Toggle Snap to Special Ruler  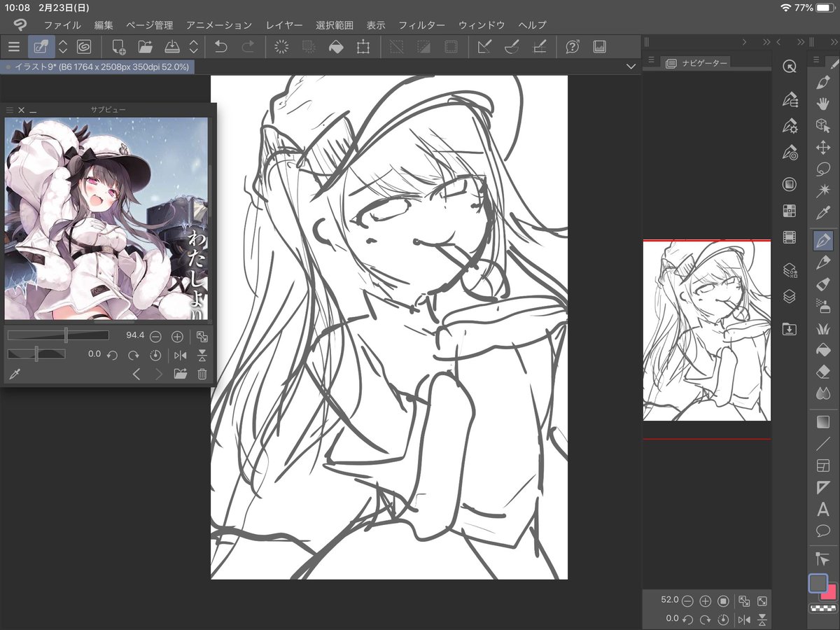pyautogui.click(x=512, y=47)
